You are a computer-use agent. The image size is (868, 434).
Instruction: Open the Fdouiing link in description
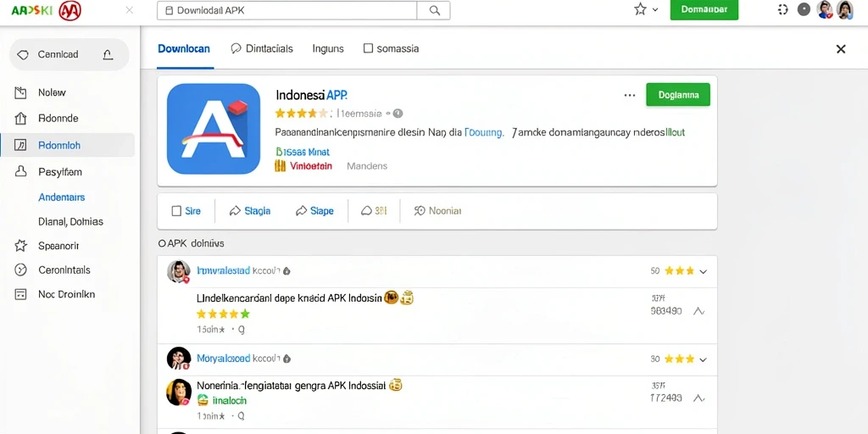[x=484, y=133]
